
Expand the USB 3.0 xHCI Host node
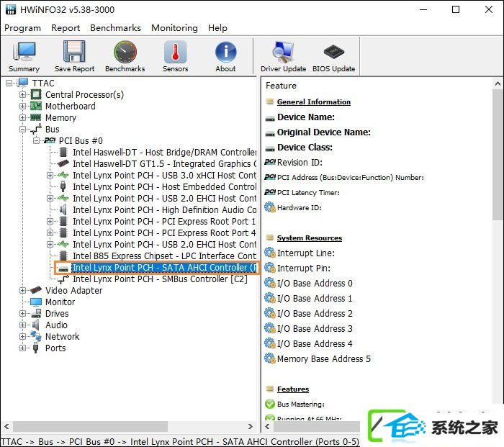pyautogui.click(x=50, y=175)
